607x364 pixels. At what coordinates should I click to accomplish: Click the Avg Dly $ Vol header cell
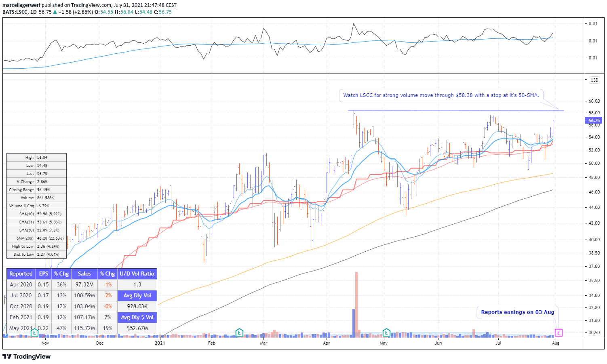[137, 317]
